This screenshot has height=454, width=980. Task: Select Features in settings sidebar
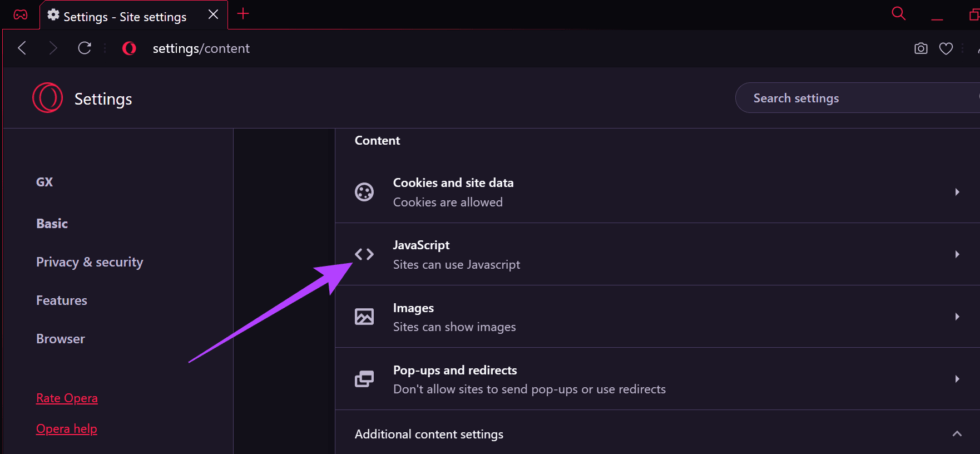[62, 300]
